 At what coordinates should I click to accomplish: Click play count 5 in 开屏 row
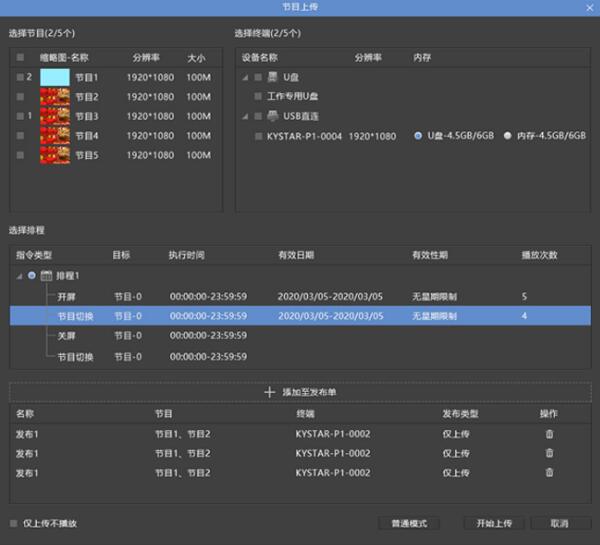pyautogui.click(x=524, y=296)
